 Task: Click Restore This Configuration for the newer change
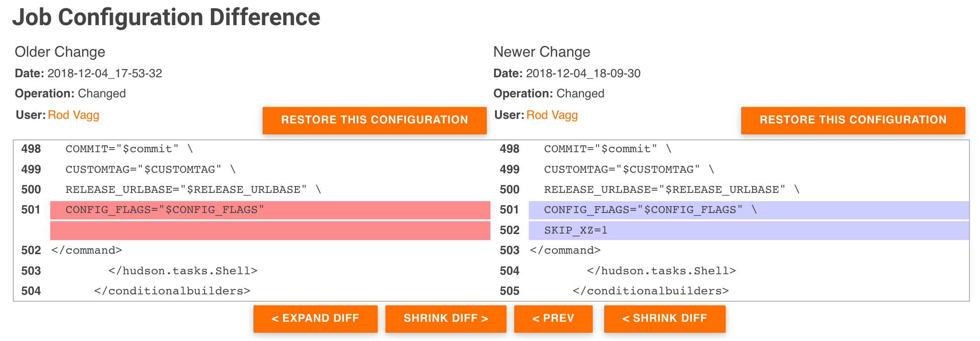(853, 120)
